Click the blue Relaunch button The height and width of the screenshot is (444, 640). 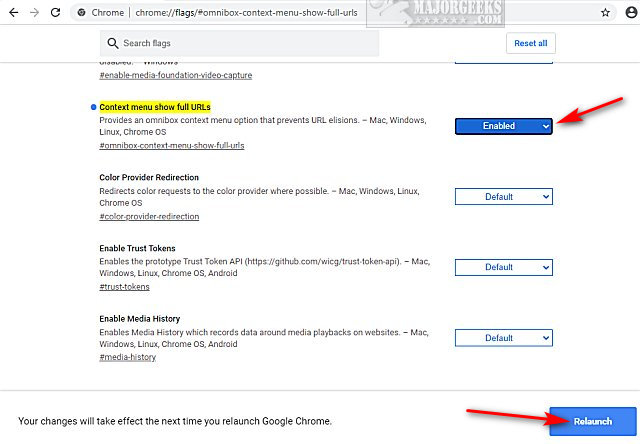tap(593, 421)
